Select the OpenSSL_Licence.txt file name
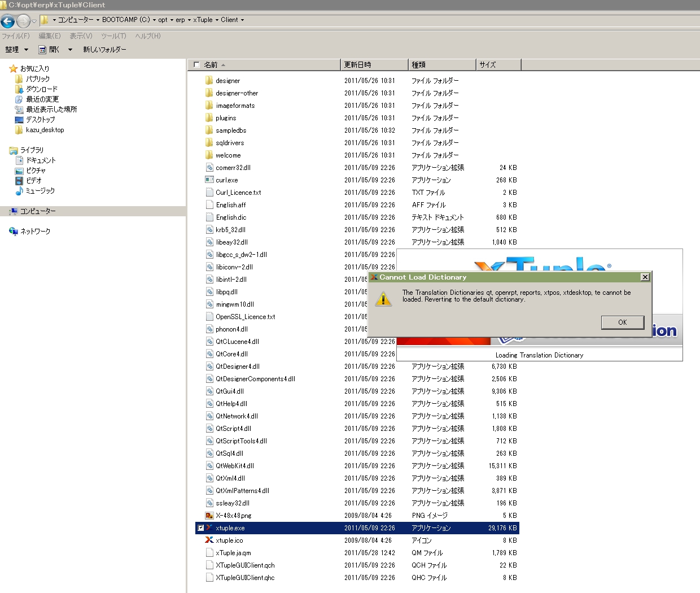The width and height of the screenshot is (700, 593). tap(246, 317)
